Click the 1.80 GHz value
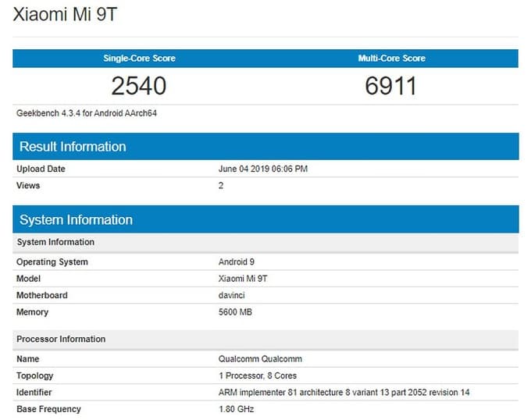531x420 pixels. 237,409
